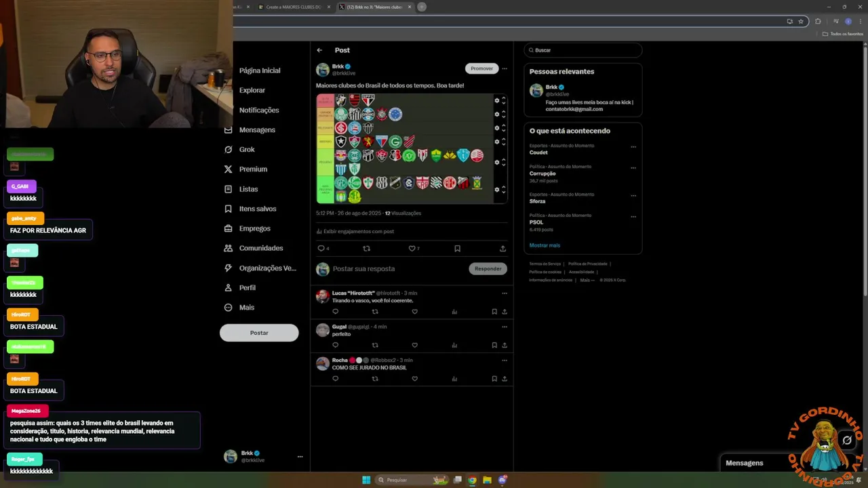The height and width of the screenshot is (488, 868).
Task: Click the Itens salvos bookmark icon
Action: coord(228,209)
